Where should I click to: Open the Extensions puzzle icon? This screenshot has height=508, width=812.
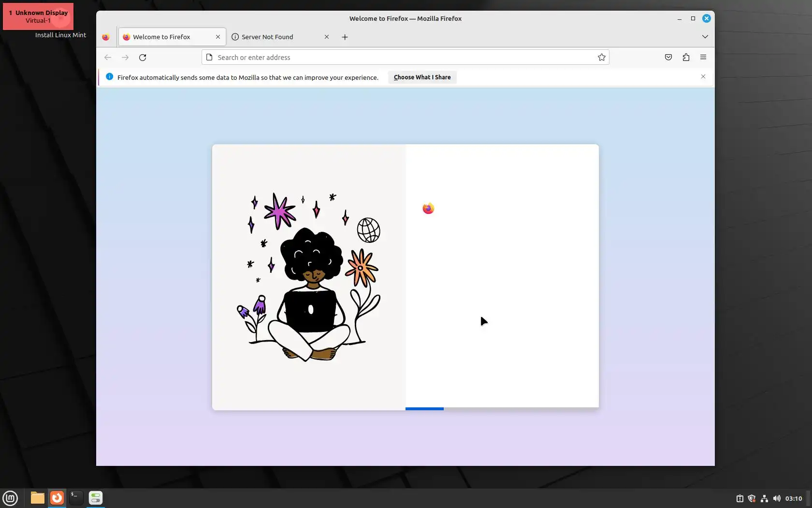click(686, 57)
